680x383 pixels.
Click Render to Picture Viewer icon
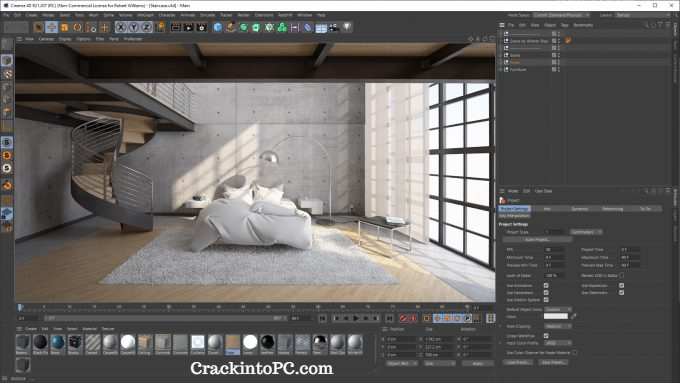click(189, 27)
